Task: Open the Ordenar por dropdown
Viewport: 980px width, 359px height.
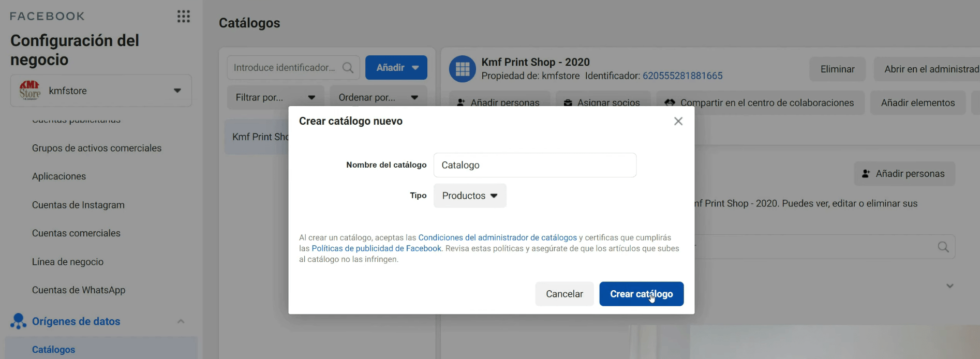Action: pos(378,97)
